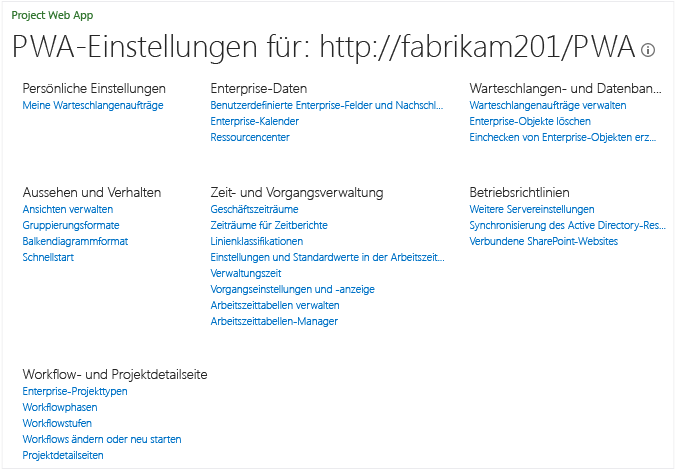The height and width of the screenshot is (470, 675).
Task: Click the PWA-Einstellungen page title
Action: pos(324,46)
